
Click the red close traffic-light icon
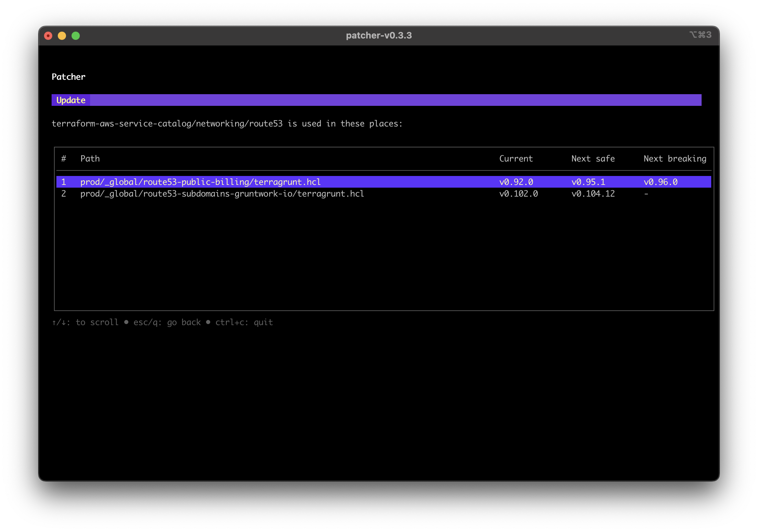tap(48, 35)
